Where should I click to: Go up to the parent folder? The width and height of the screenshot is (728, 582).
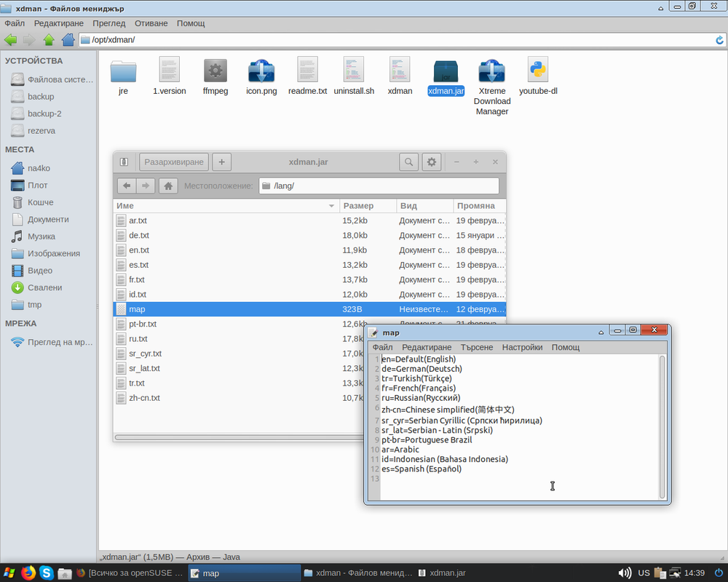click(49, 40)
